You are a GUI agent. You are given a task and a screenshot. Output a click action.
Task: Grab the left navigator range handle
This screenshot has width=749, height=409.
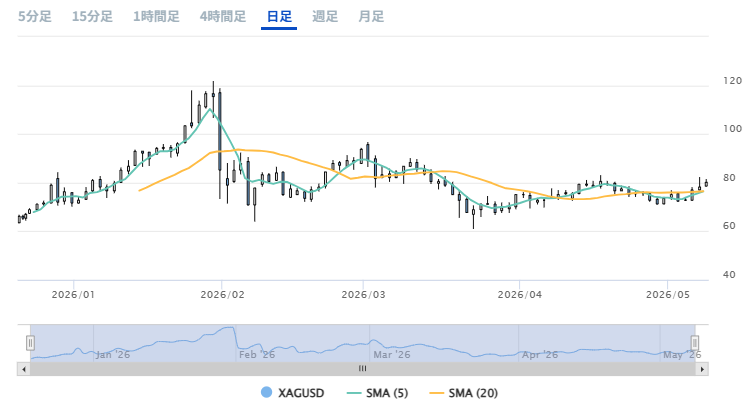coord(30,343)
